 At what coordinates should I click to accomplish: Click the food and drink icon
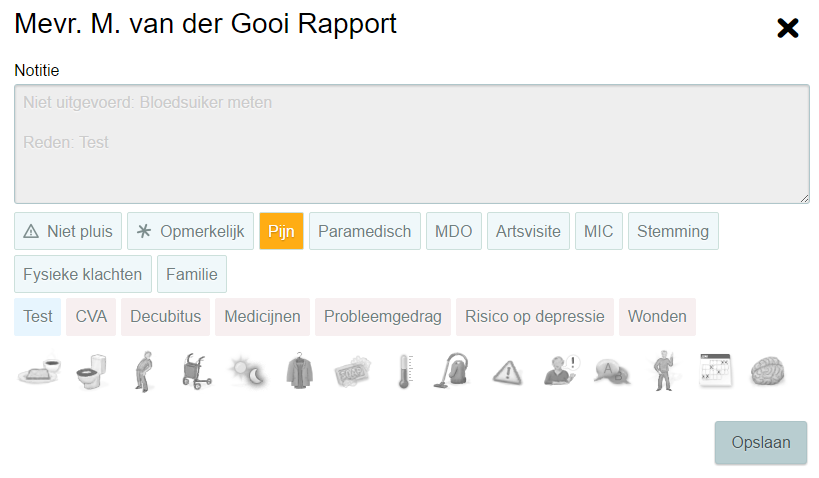[x=39, y=371]
